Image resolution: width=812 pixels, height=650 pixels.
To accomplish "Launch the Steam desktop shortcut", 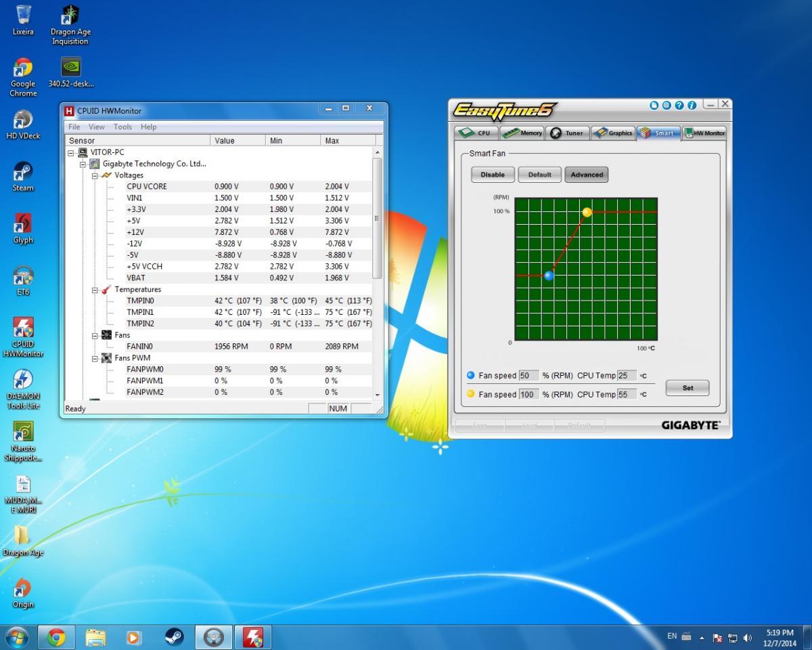I will [23, 177].
